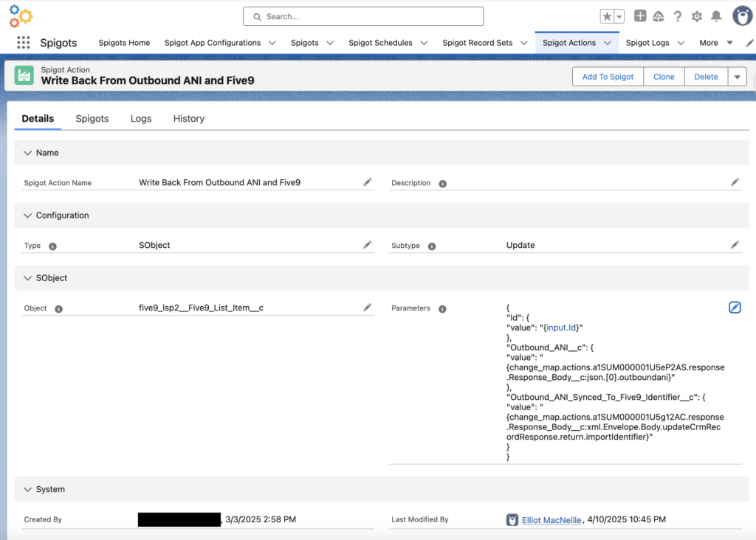Open the Help question mark icon

coord(678,16)
